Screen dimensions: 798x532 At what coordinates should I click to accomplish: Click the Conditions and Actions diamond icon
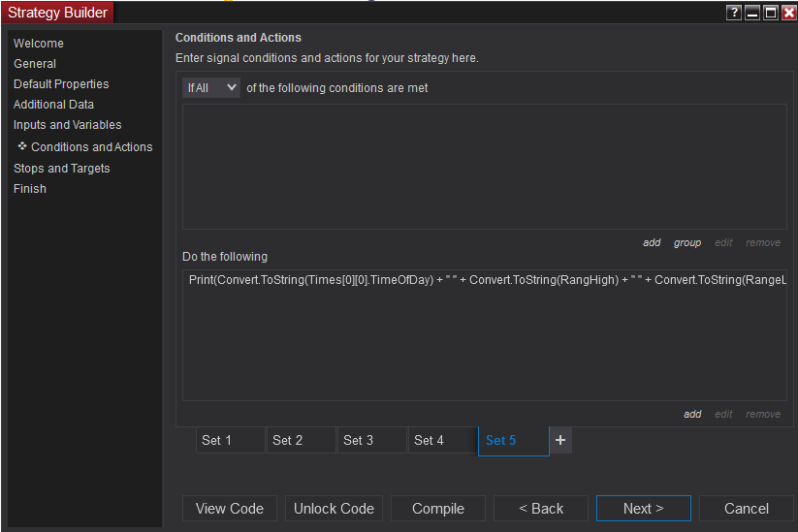click(22, 146)
